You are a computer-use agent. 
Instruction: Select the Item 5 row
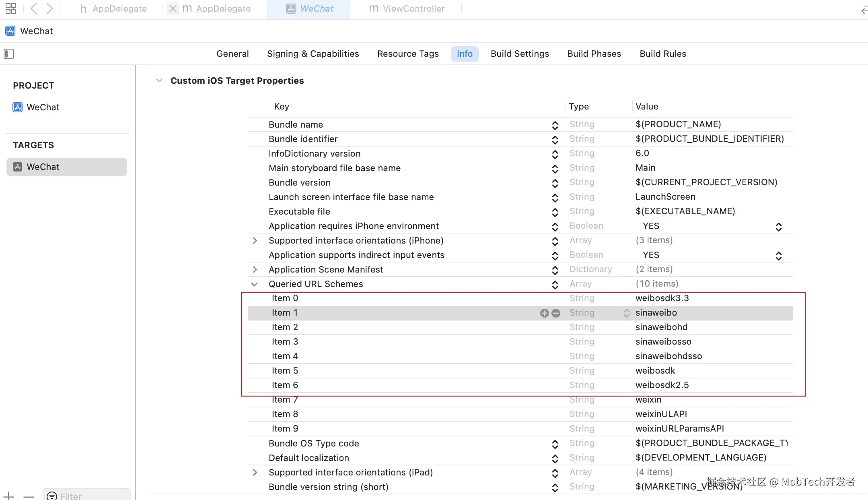pos(520,371)
